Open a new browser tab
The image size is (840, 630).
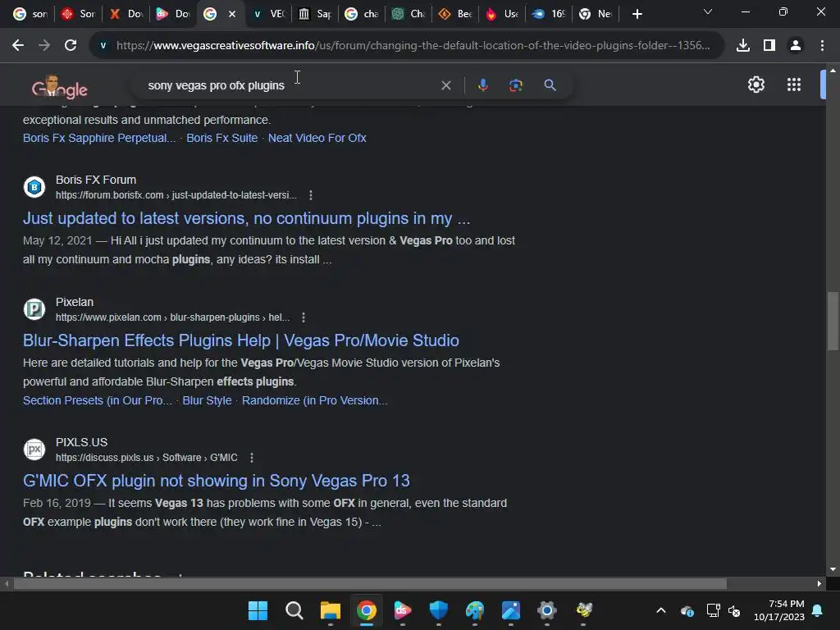637,14
